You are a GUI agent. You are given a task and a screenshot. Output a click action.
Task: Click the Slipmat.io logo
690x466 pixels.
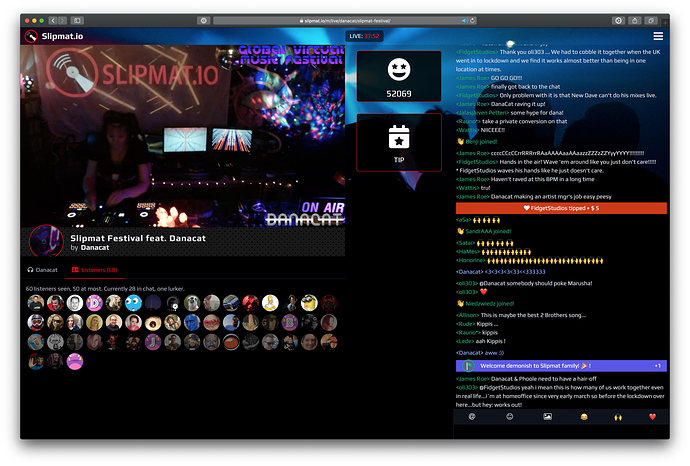54,36
